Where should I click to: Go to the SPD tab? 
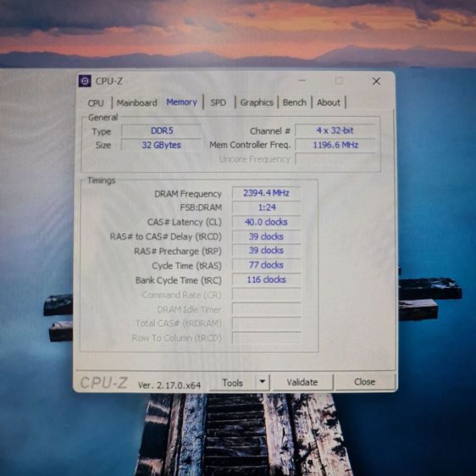(219, 102)
